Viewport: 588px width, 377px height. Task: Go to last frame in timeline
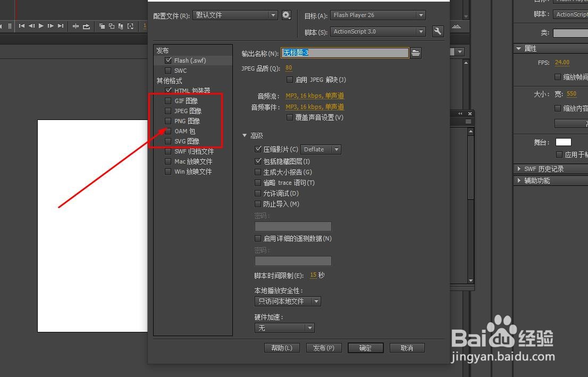coord(61,26)
